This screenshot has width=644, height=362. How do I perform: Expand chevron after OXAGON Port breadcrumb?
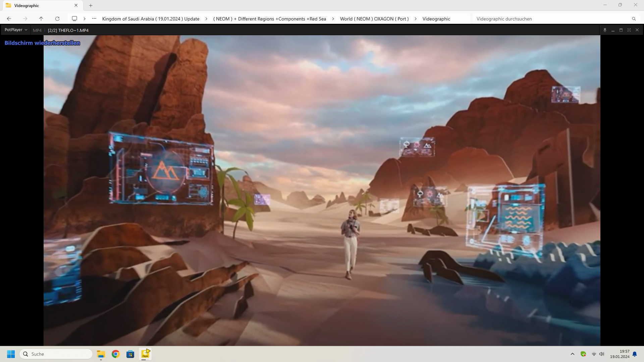click(x=416, y=19)
